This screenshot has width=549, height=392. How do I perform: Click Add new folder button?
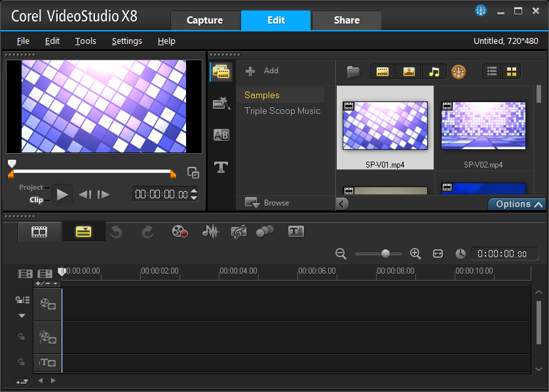point(262,71)
